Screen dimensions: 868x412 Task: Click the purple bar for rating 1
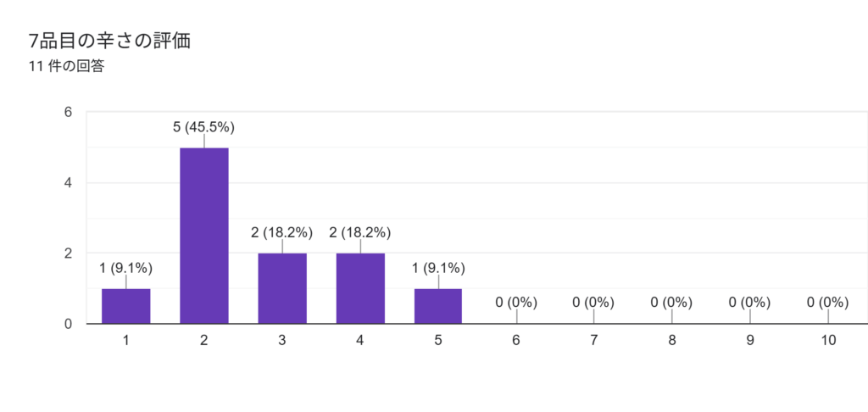(x=126, y=306)
